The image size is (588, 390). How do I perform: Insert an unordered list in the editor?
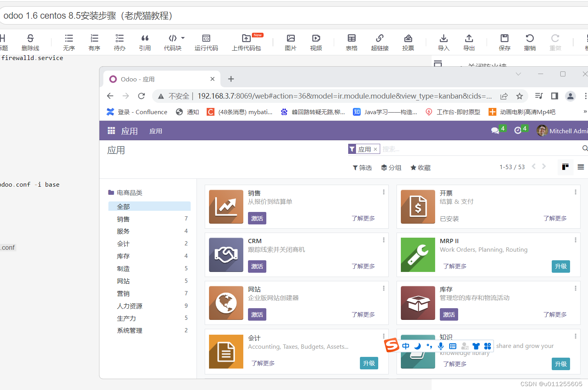(x=69, y=42)
